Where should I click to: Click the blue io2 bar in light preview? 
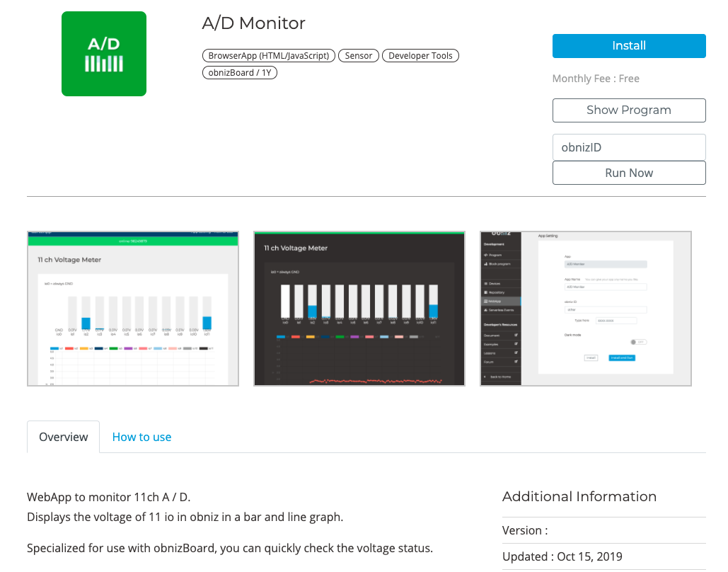coord(86,323)
